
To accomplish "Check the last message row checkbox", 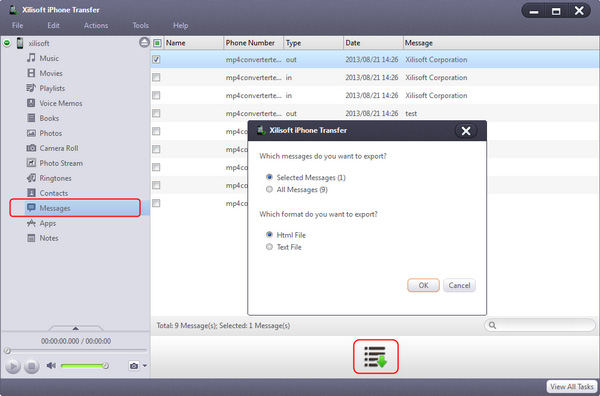I will click(156, 203).
